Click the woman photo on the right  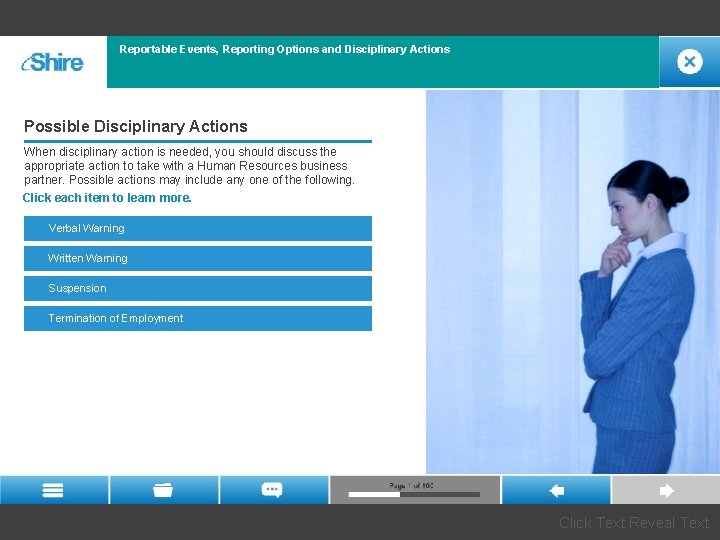pos(573,281)
